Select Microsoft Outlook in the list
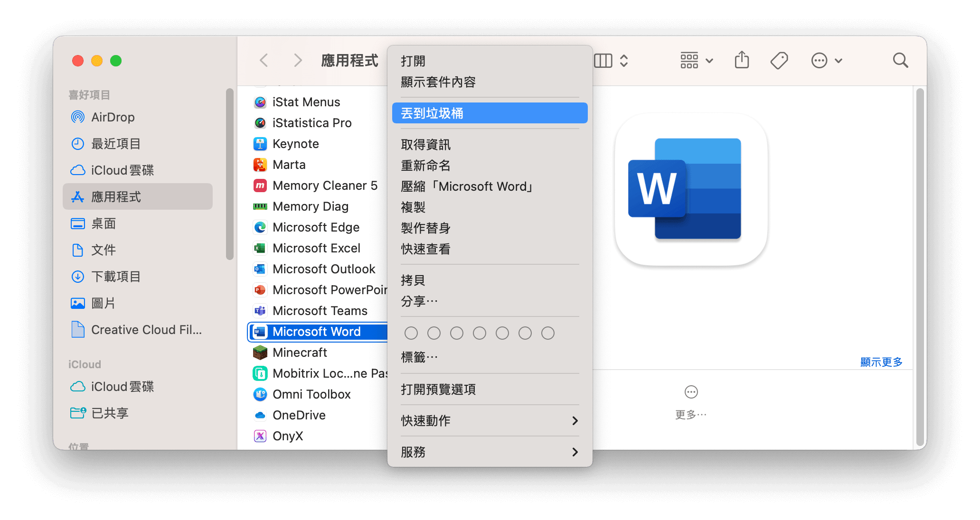 tap(318, 269)
